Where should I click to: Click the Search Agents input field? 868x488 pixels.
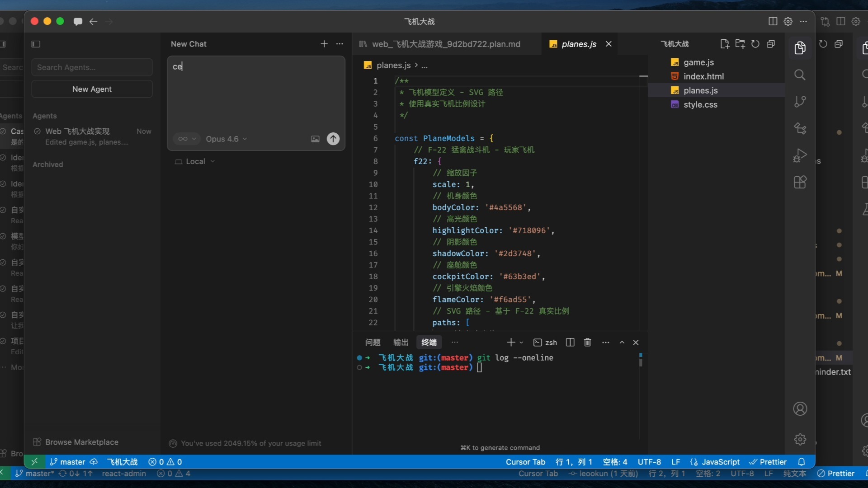(x=92, y=67)
